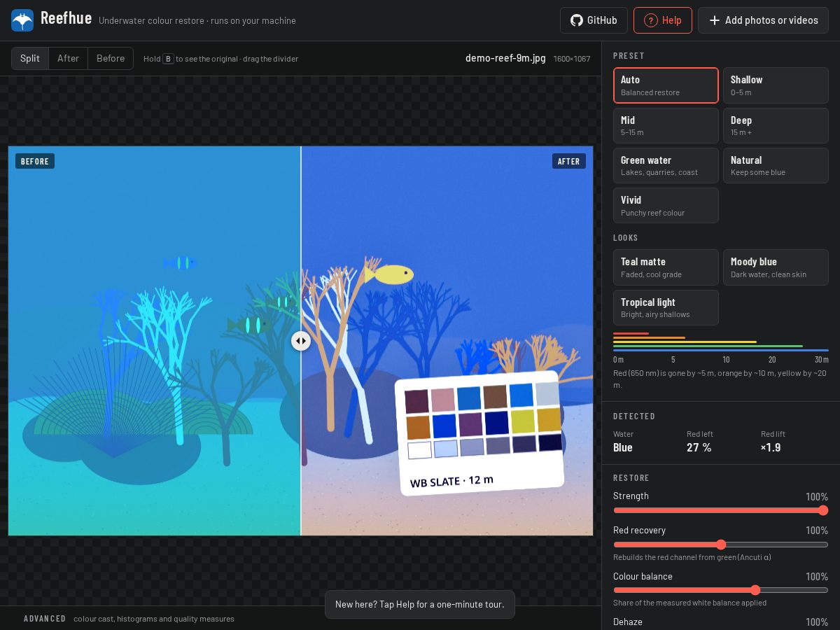Select the Shallow 0–5 m preset

(x=776, y=85)
